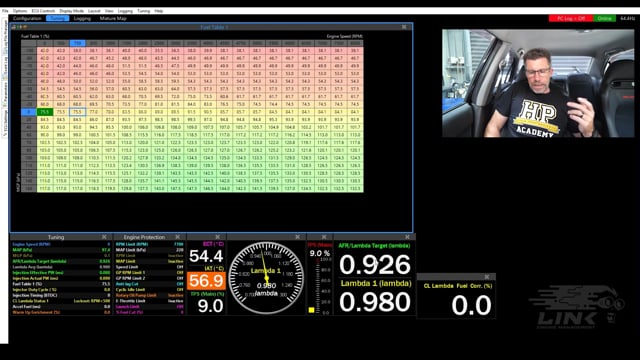Select MAP (kPa) row in Tuning panel
This screenshot has height=360, width=640.
tap(61, 250)
